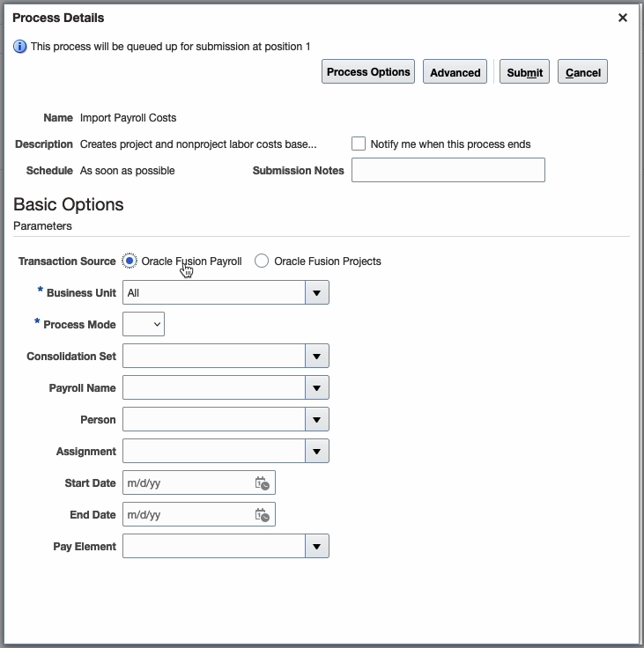Image resolution: width=644 pixels, height=648 pixels.
Task: Select Oracle Fusion Projects radio button
Action: click(262, 261)
